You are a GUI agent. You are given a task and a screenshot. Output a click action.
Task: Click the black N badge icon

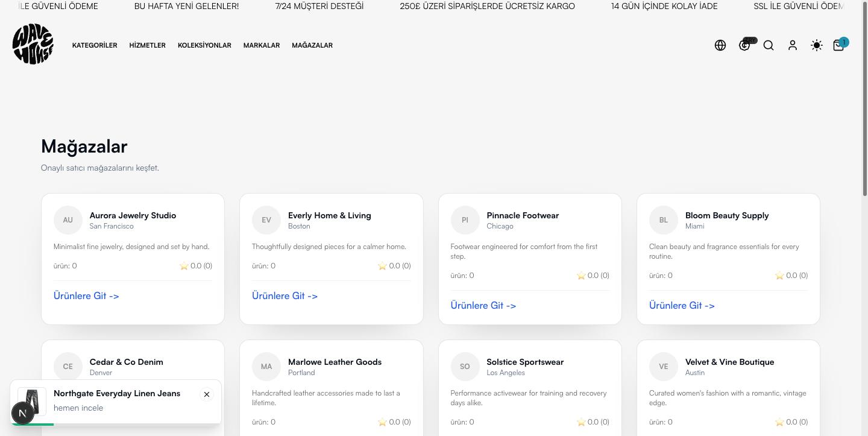tap(23, 413)
